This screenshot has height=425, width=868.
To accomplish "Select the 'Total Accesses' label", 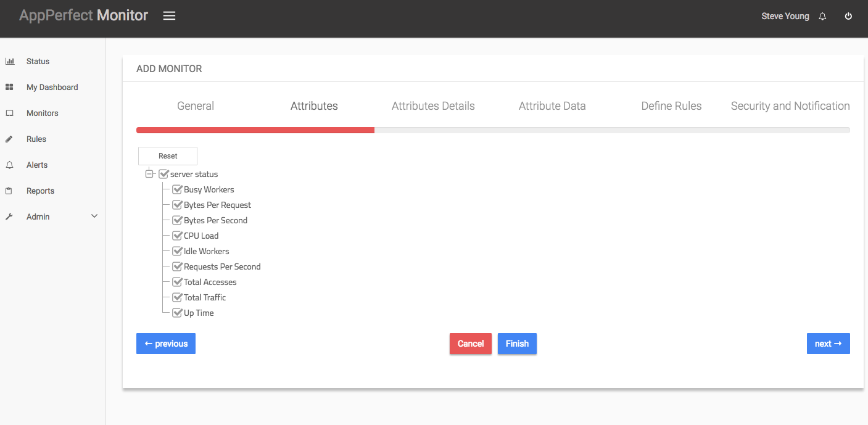I will (210, 282).
